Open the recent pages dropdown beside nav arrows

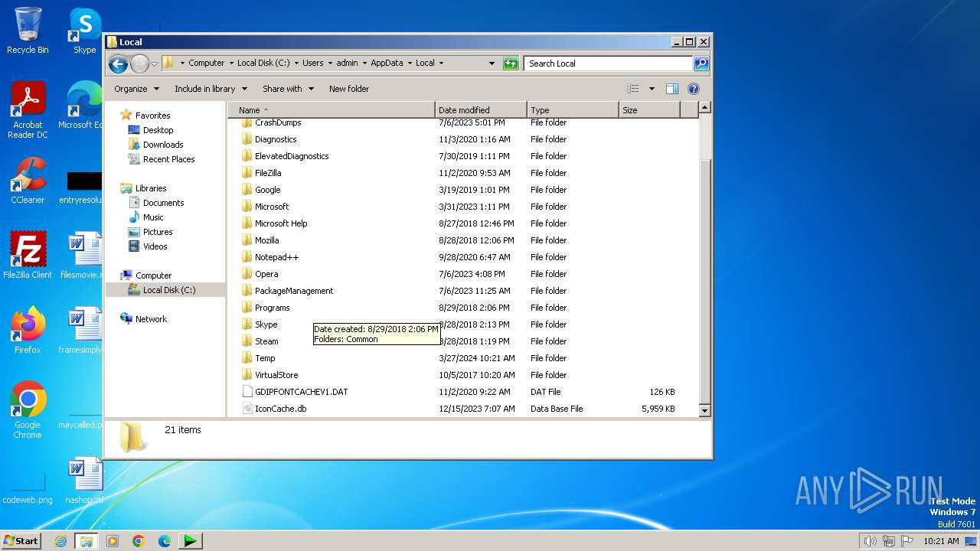(154, 64)
